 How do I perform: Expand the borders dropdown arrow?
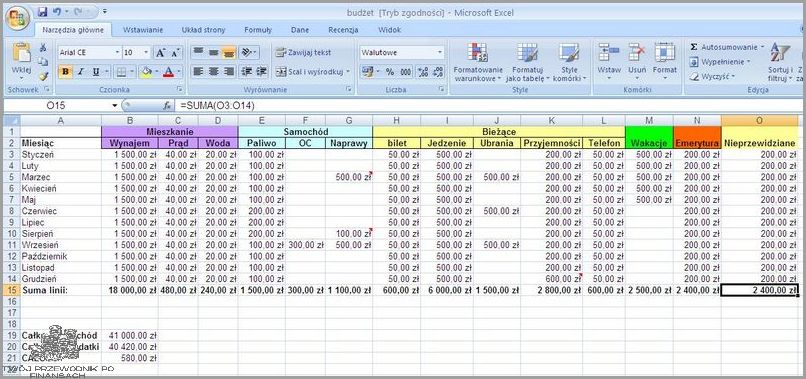click(x=133, y=71)
